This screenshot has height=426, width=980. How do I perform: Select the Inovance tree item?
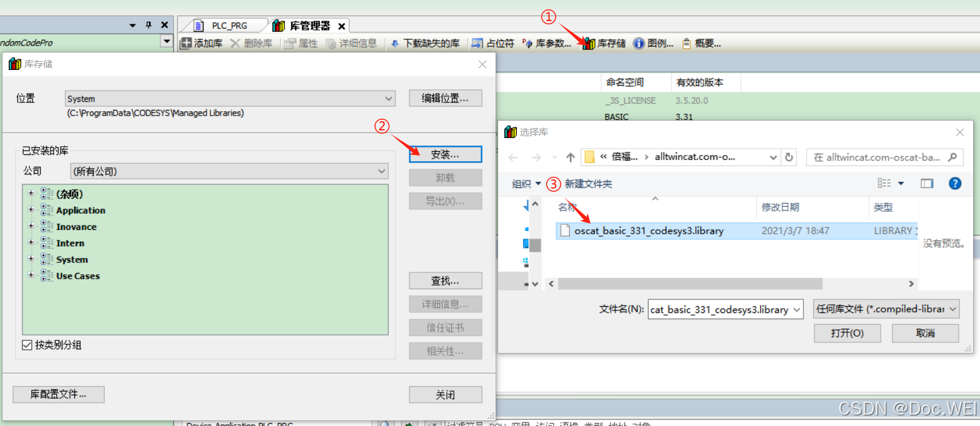click(x=76, y=227)
